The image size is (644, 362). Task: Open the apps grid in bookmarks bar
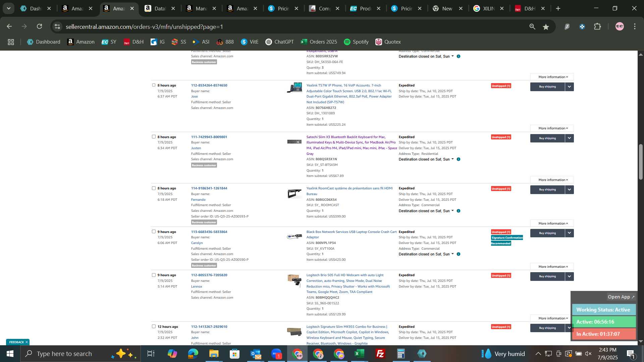(x=11, y=42)
